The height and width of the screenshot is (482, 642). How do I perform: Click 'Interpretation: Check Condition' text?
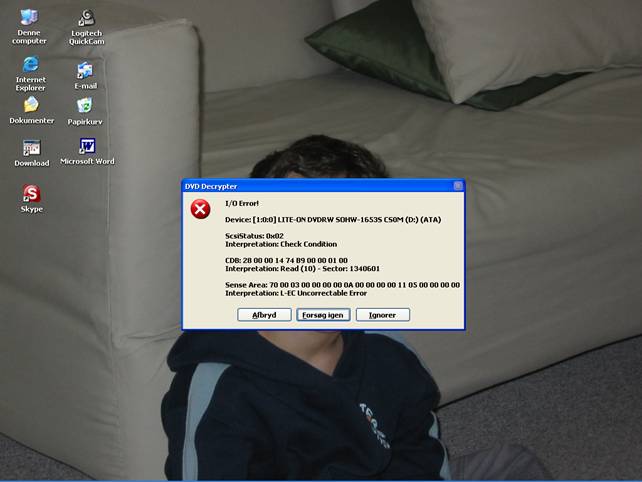[281, 244]
